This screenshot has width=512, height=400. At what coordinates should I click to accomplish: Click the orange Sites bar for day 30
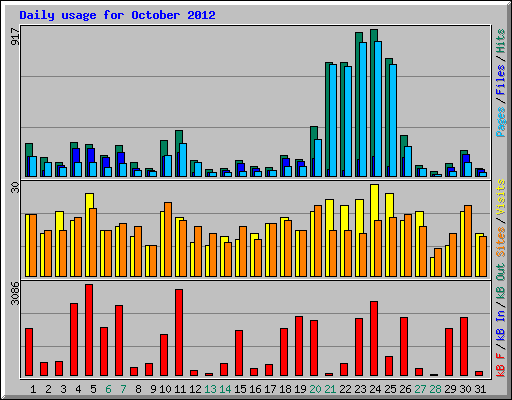point(468,241)
